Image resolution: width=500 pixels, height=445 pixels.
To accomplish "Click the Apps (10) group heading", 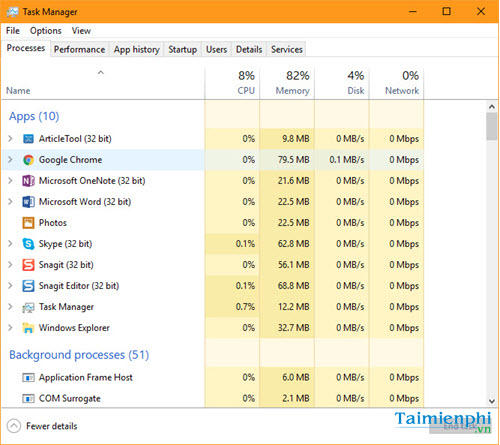I will point(34,116).
